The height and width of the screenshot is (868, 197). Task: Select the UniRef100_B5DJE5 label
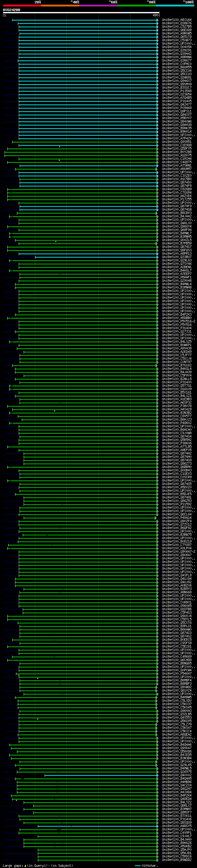pos(177,494)
